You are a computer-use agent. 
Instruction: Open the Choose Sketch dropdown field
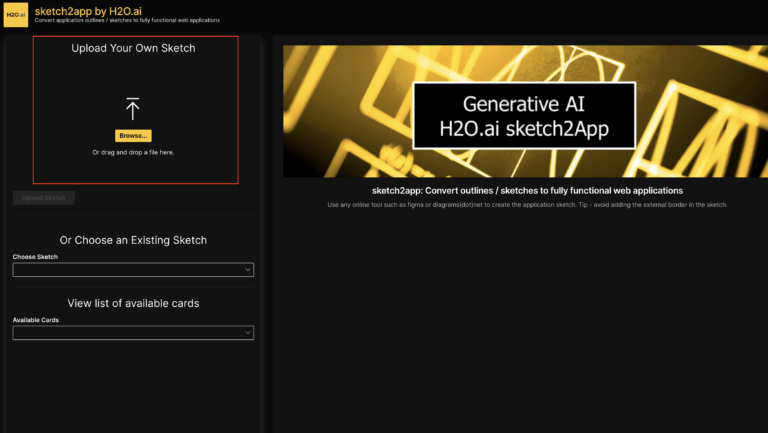(125, 270)
